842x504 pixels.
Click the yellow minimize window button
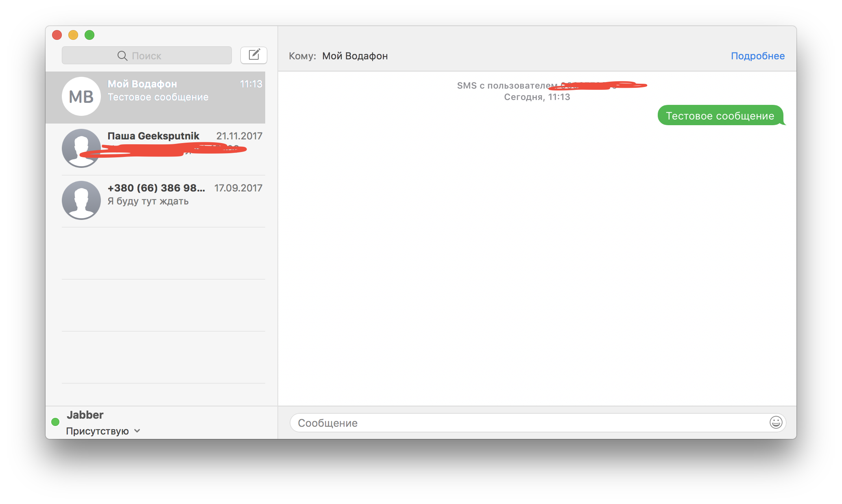tap(73, 35)
